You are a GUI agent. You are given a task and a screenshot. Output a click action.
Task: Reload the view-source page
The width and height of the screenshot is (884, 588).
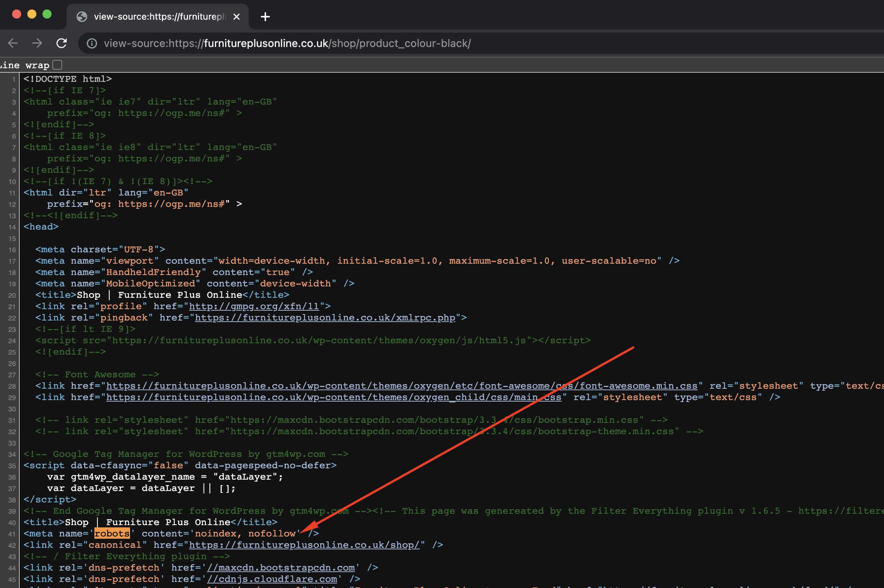(61, 43)
